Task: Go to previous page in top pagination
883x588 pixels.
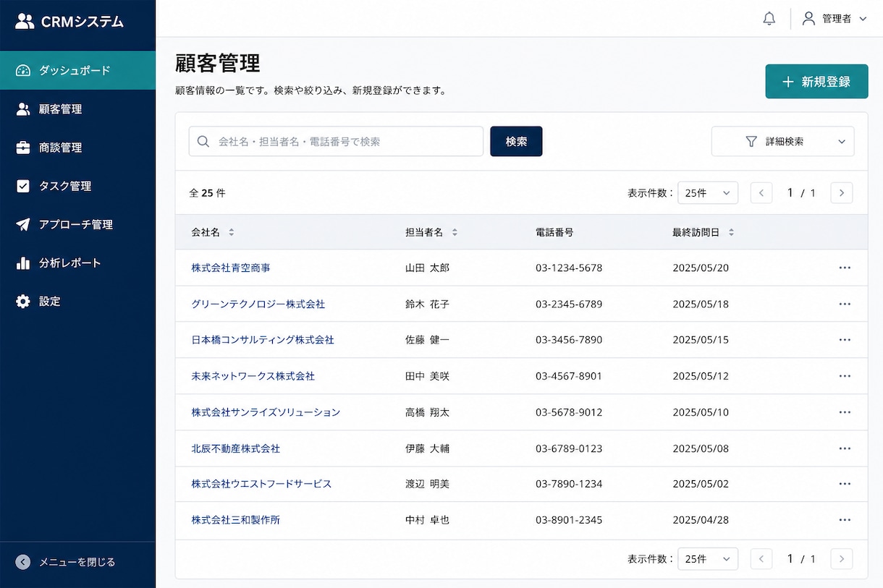Action: point(761,192)
